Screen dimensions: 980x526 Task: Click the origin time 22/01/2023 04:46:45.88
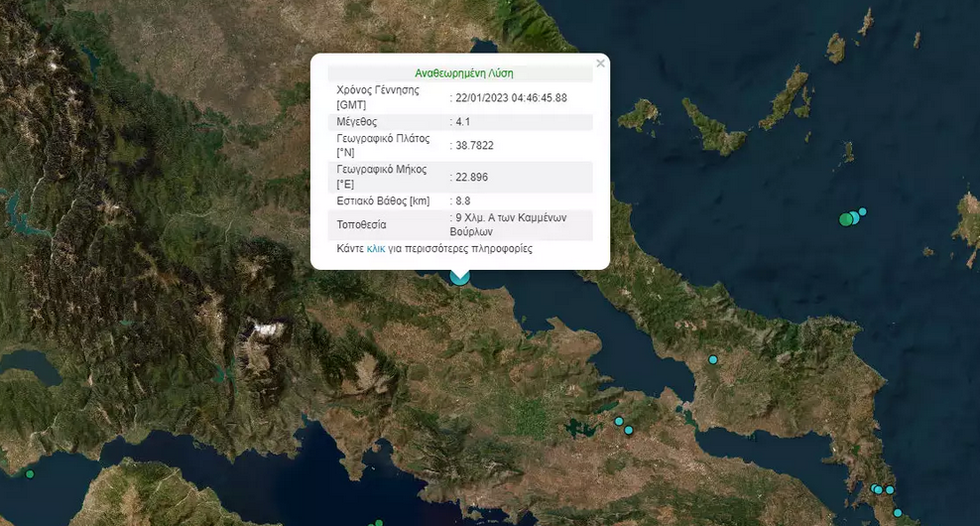tap(511, 97)
